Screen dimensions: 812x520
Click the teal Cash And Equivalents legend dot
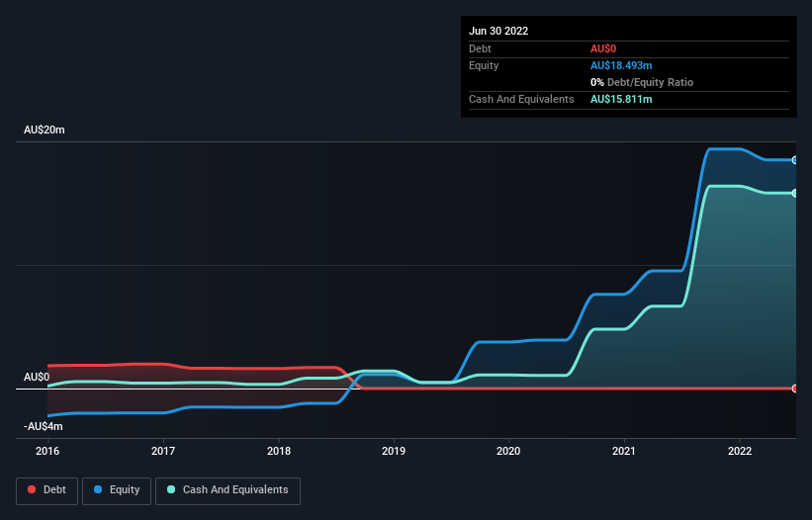[x=171, y=489]
